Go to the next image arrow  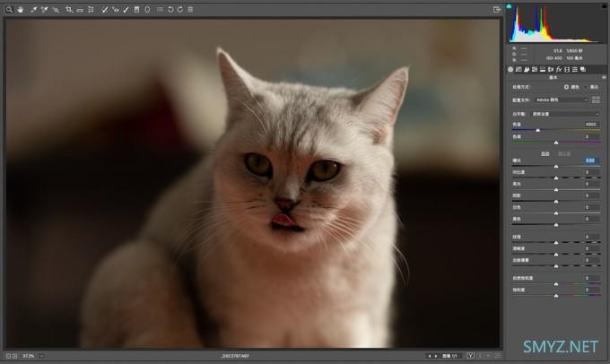(x=436, y=356)
